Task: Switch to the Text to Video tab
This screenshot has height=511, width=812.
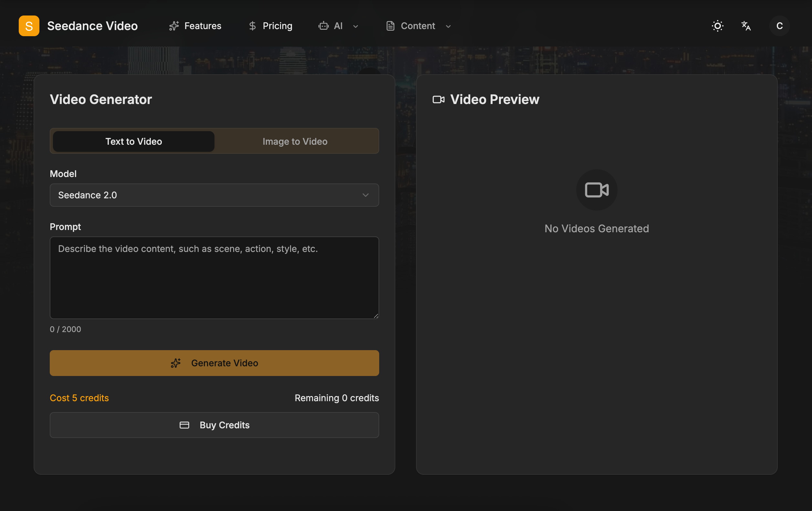Action: pyautogui.click(x=133, y=141)
